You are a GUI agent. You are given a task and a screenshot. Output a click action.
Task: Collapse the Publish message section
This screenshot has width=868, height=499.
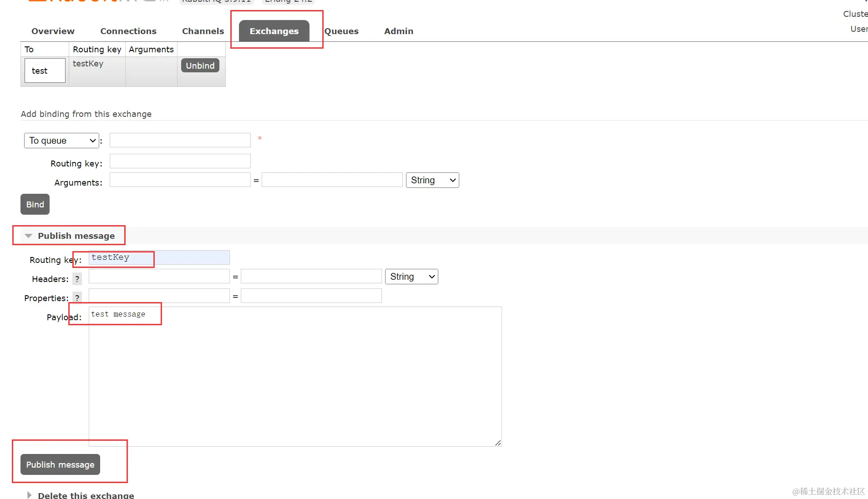[x=69, y=236]
